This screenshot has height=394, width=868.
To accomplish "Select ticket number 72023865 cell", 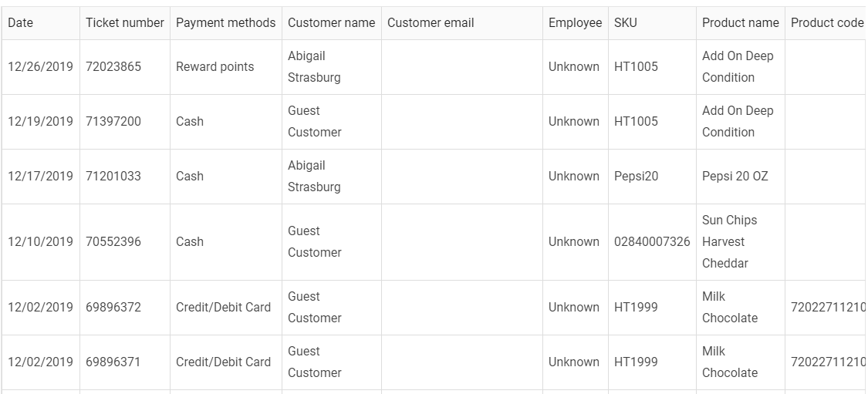I will 113,67.
